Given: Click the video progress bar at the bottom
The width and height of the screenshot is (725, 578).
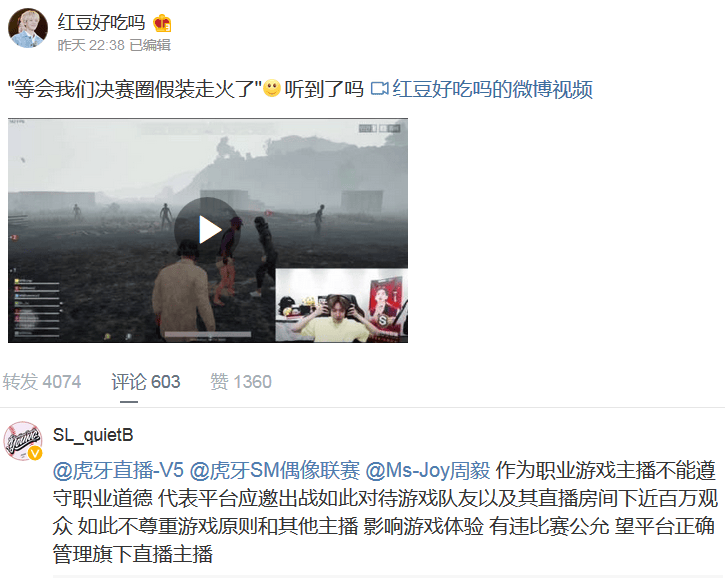Looking at the screenshot, I should [x=208, y=334].
